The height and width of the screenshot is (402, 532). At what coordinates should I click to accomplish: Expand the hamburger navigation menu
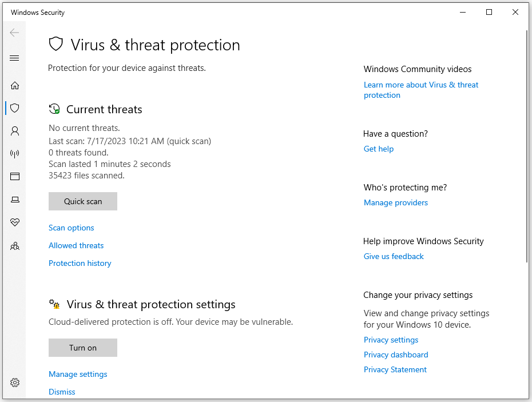click(14, 58)
